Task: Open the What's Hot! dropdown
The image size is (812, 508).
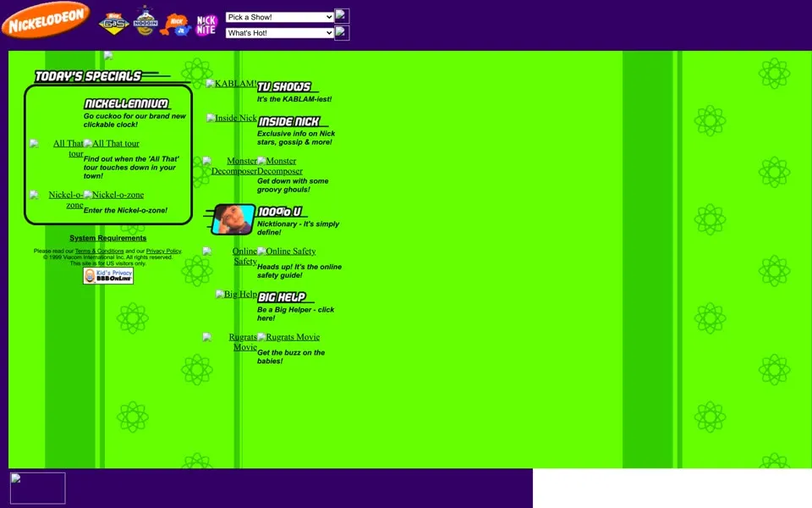Action: (x=280, y=33)
